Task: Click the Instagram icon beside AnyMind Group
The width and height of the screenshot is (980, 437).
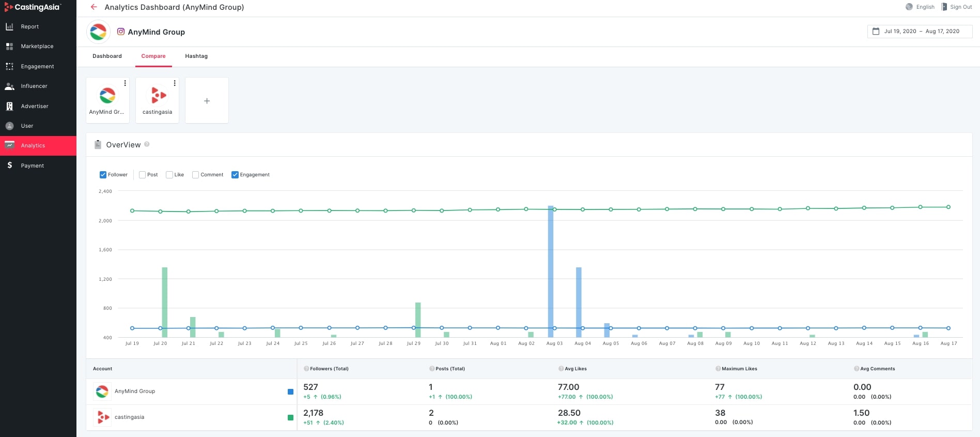Action: pos(121,32)
